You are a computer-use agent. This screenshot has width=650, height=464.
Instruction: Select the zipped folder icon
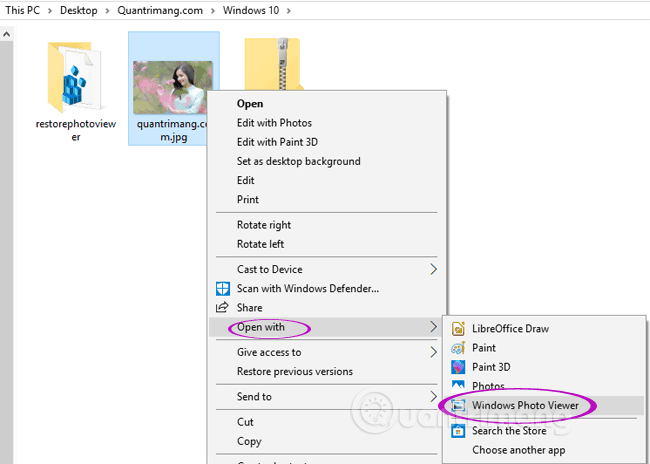pos(274,63)
